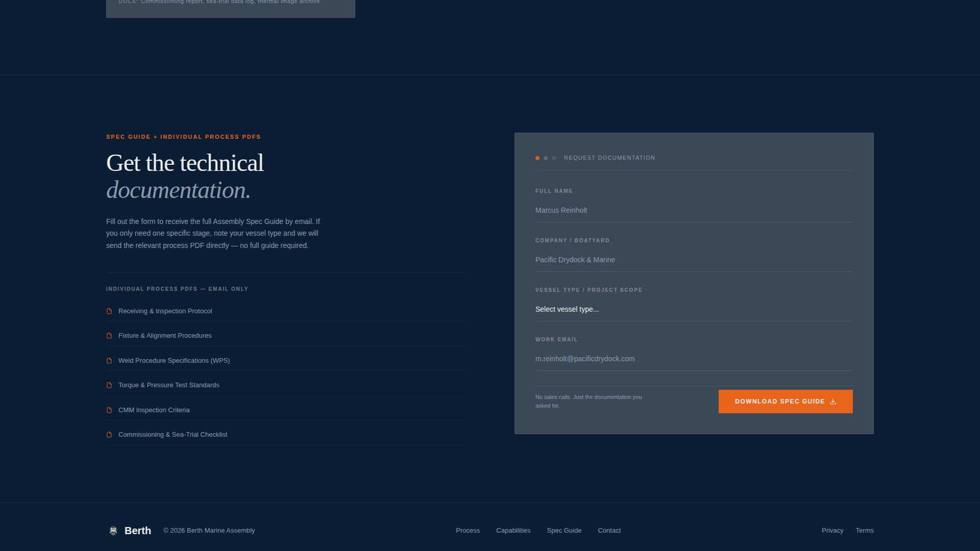Click the file icon beside Receiving & Inspection Protocol
The image size is (980, 551).
pyautogui.click(x=109, y=311)
